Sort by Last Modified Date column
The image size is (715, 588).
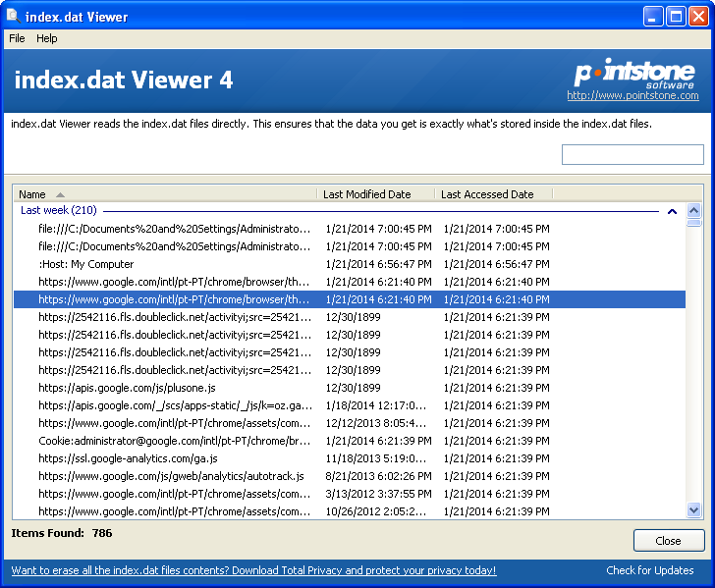click(376, 194)
